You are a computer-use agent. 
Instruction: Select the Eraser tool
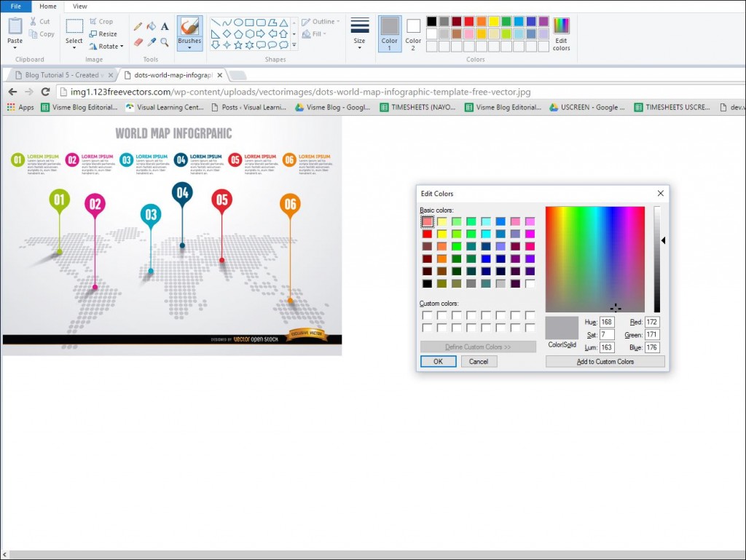(138, 42)
